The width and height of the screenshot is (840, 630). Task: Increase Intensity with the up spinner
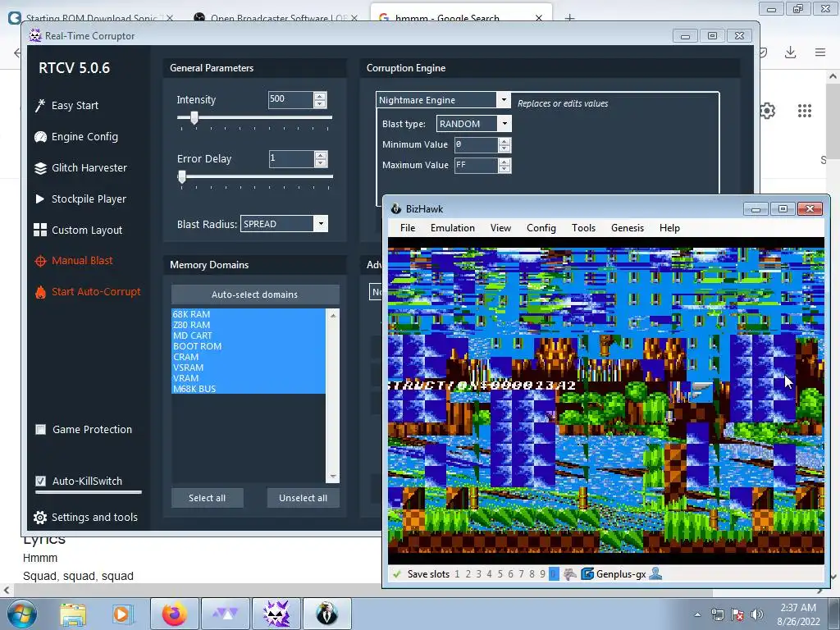[x=320, y=96]
